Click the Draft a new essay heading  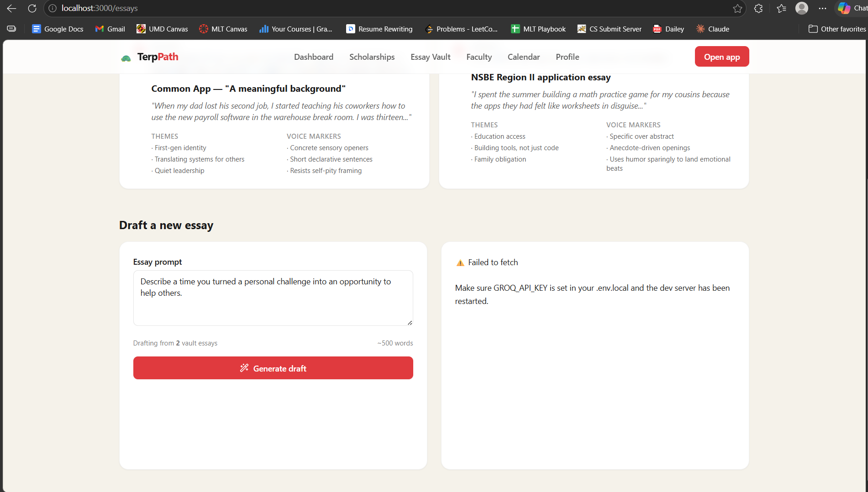click(166, 225)
